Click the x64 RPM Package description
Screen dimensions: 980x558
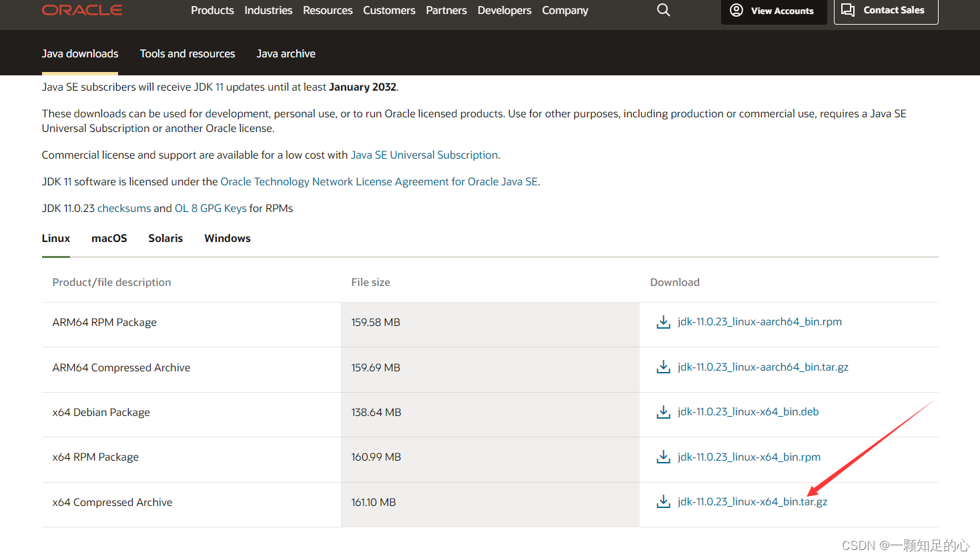tap(95, 457)
